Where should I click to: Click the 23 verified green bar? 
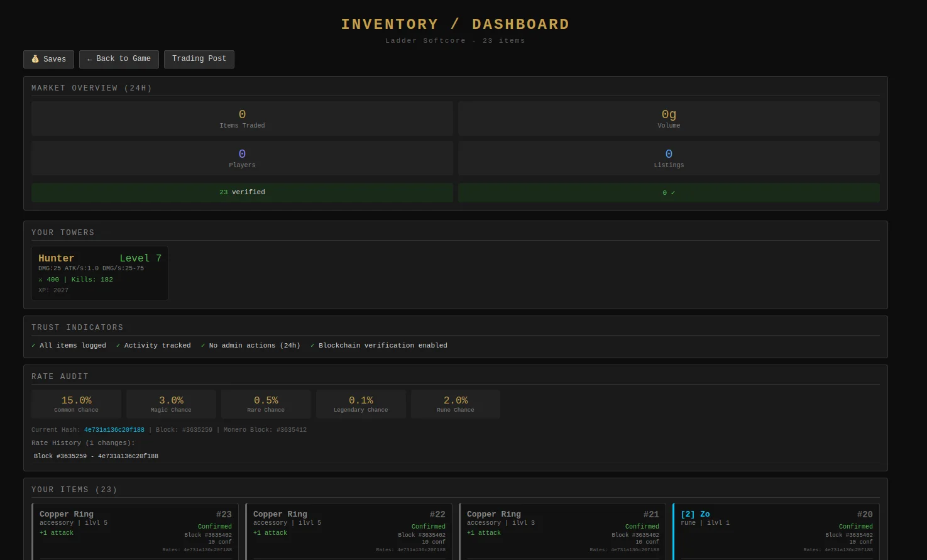pos(242,192)
